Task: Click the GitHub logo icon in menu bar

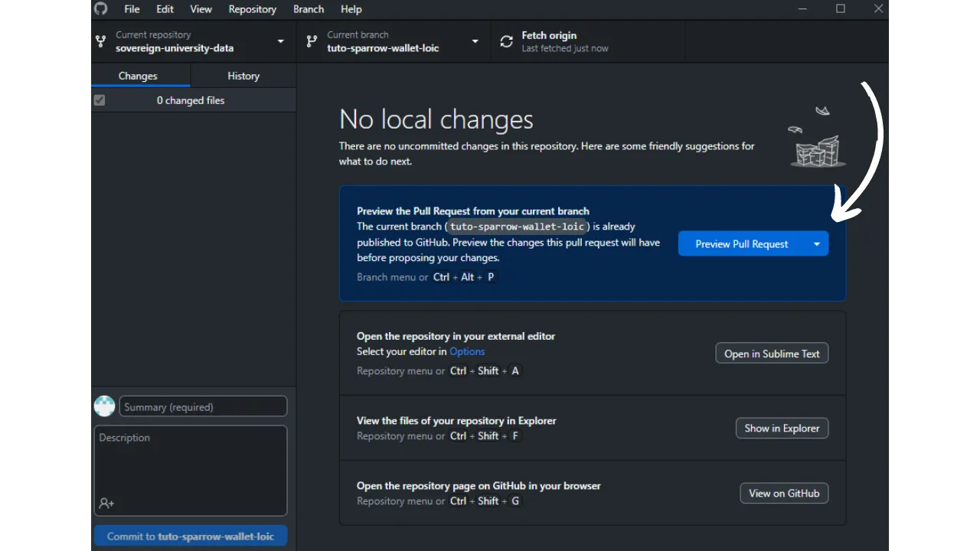Action: click(x=101, y=9)
